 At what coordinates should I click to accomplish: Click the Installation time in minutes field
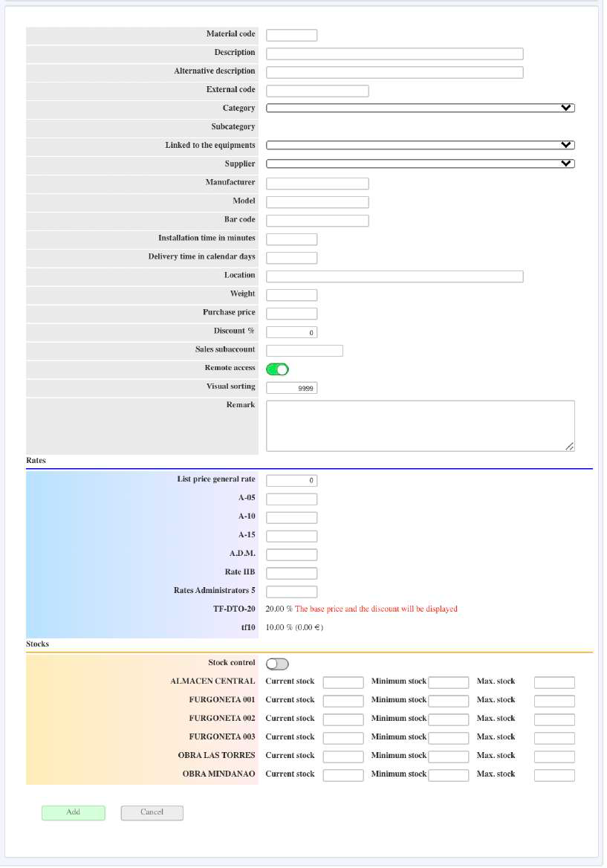pyautogui.click(x=291, y=239)
